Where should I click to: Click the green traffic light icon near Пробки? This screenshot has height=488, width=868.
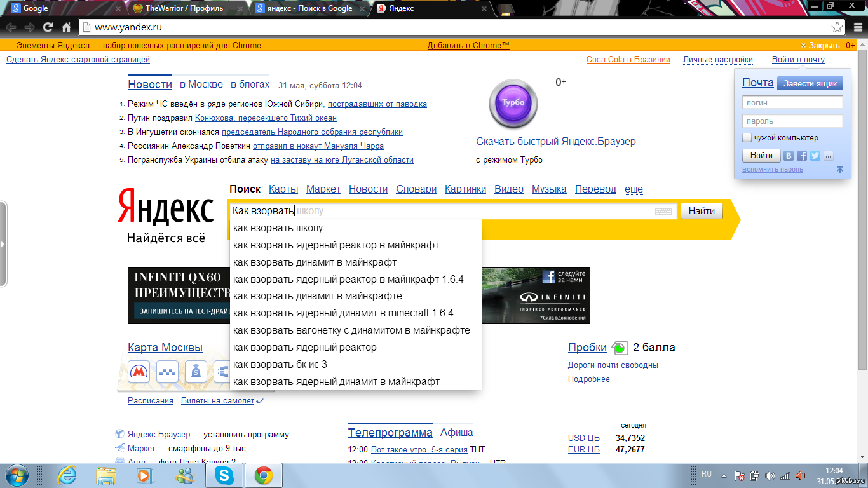pyautogui.click(x=620, y=348)
